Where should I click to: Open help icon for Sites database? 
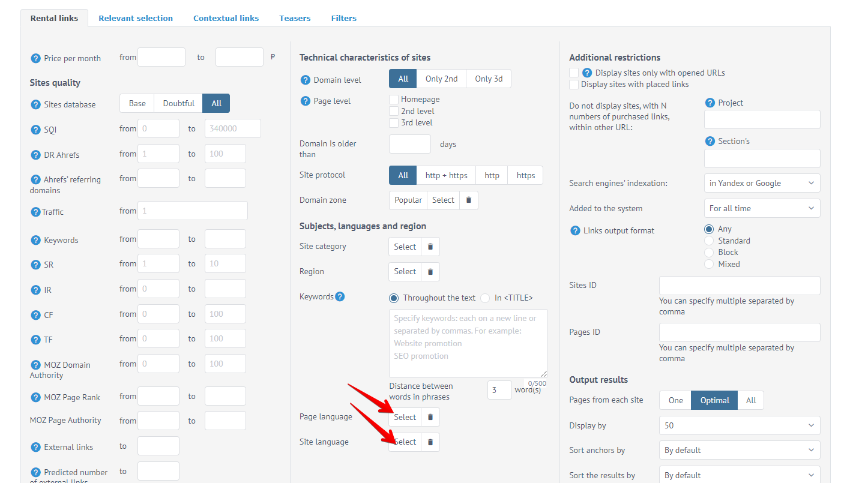(x=35, y=104)
